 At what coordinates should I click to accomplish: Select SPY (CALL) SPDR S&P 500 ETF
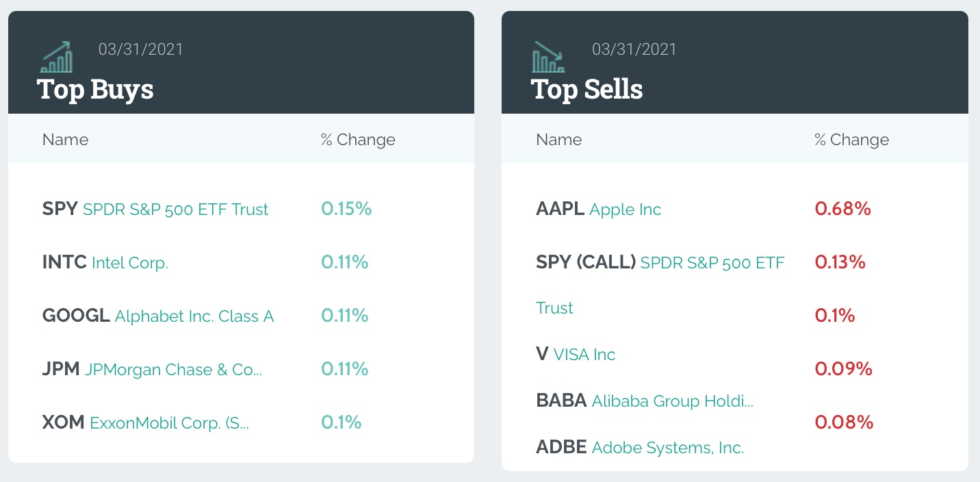coord(660,262)
